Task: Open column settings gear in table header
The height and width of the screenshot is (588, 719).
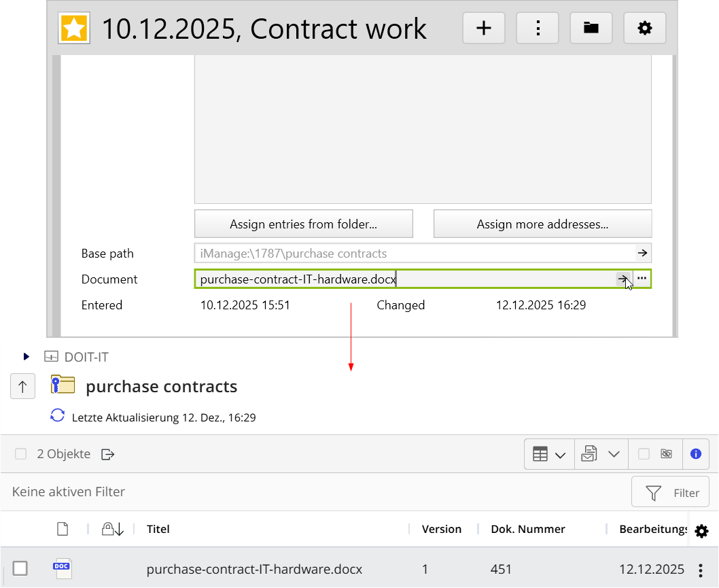Action: [702, 531]
